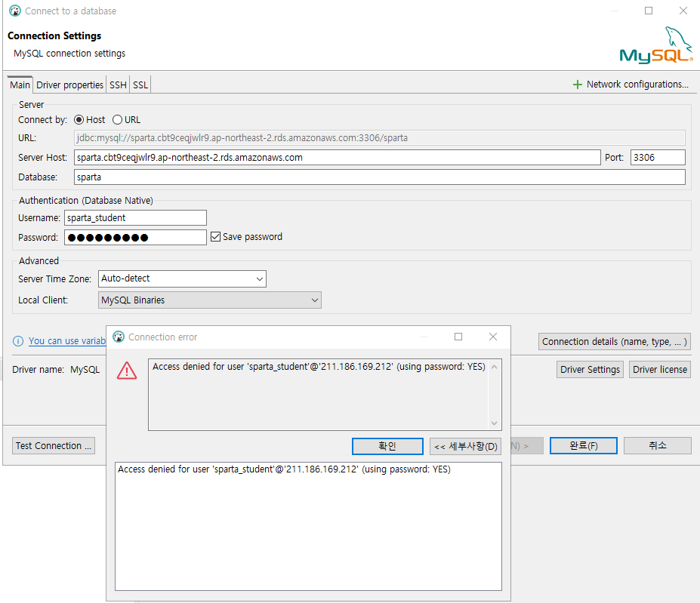The image size is (700, 603).
Task: Click the Port input field
Action: pos(658,158)
